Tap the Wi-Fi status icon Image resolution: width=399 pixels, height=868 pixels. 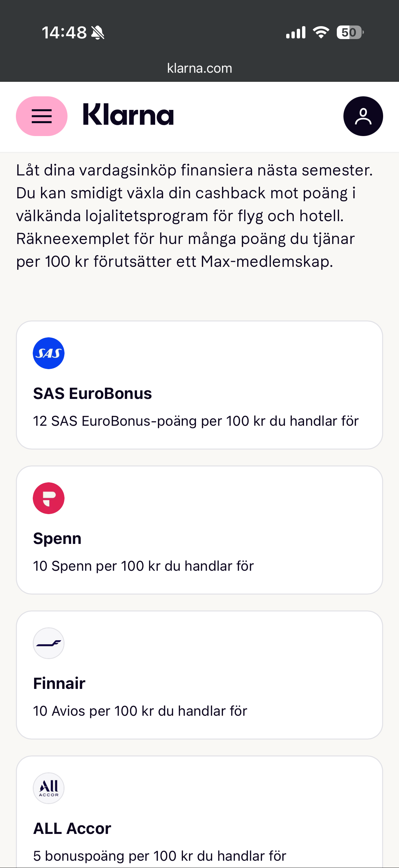[x=321, y=32]
